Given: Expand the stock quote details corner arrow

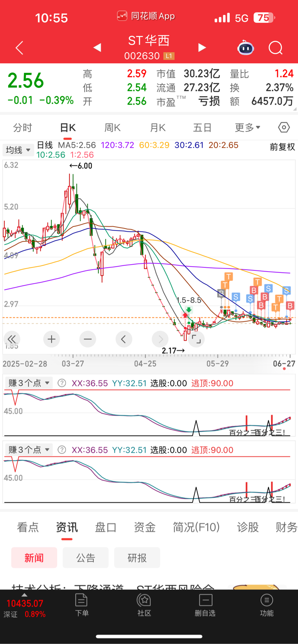Looking at the screenshot, I should pyautogui.click(x=295, y=109).
